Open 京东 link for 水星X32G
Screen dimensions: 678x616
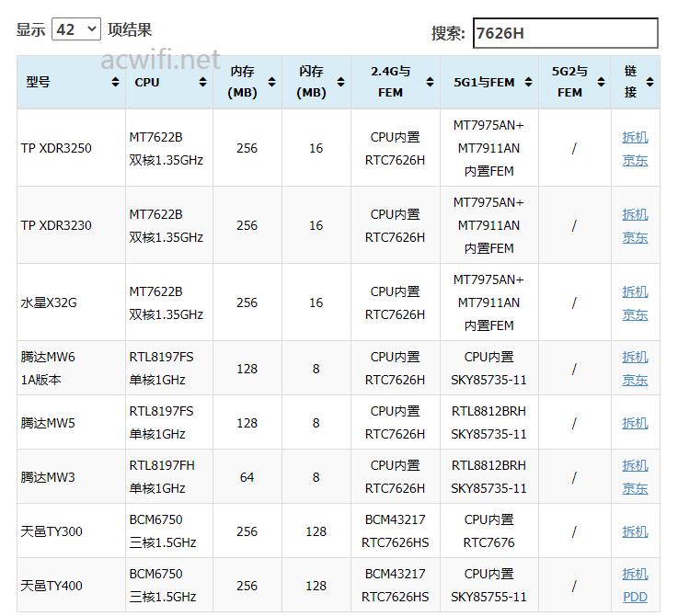tap(635, 314)
